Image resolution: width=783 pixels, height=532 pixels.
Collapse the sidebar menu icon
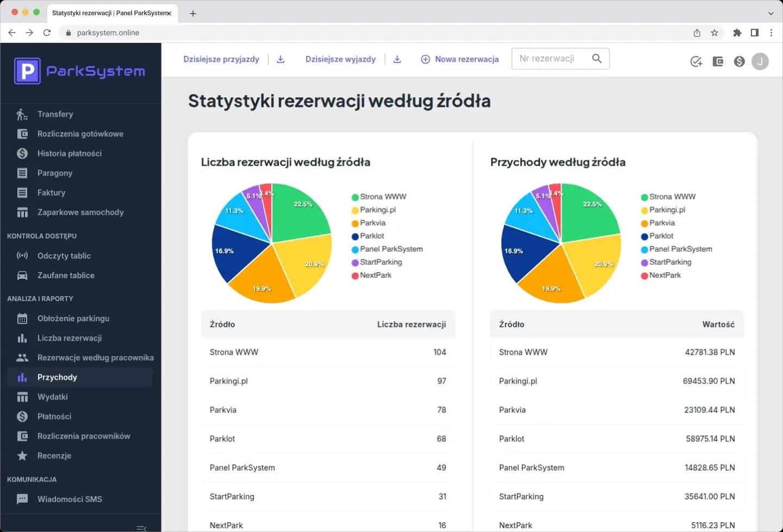[141, 528]
